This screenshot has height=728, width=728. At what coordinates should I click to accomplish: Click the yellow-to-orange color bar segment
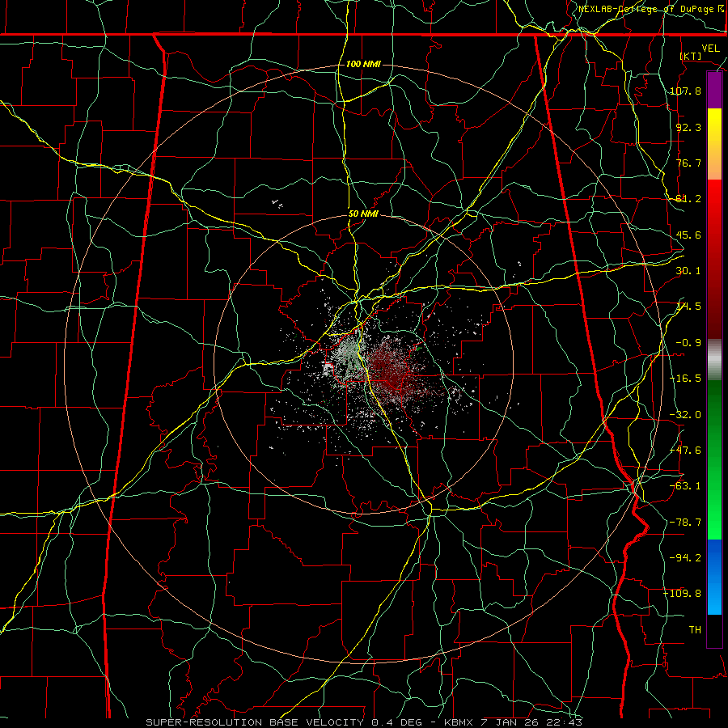714,144
